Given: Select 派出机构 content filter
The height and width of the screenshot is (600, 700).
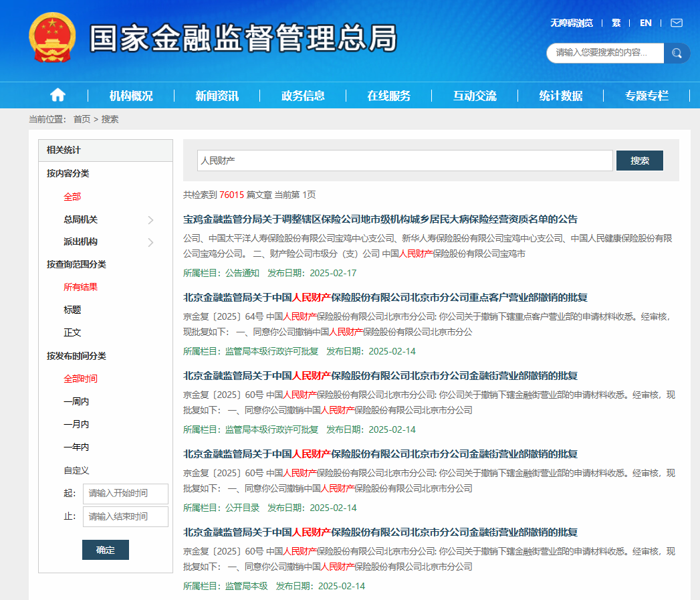Looking at the screenshot, I should pos(80,241).
